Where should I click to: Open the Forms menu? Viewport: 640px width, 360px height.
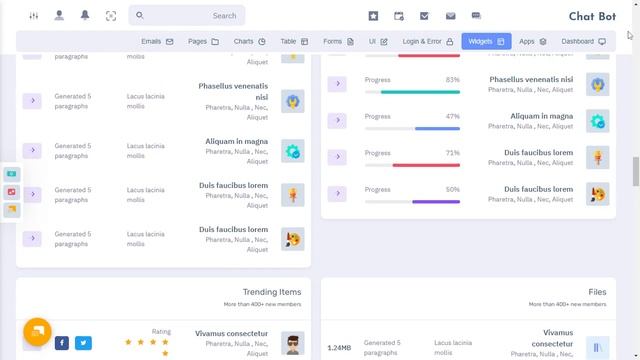[x=338, y=42]
